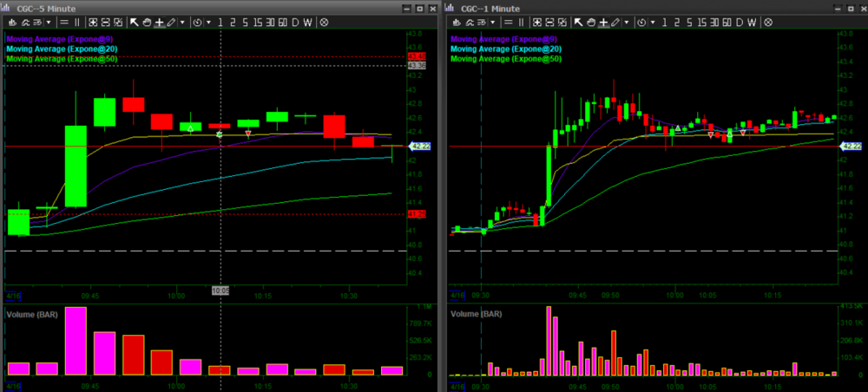Screen dimensions: 868x392
Task: Click the W weekly button in 5 Minute chart
Action: click(307, 21)
